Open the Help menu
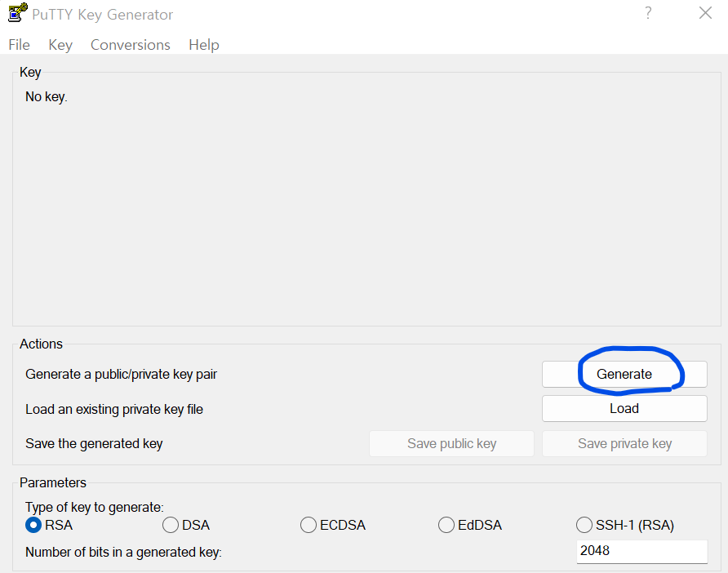 coord(204,45)
